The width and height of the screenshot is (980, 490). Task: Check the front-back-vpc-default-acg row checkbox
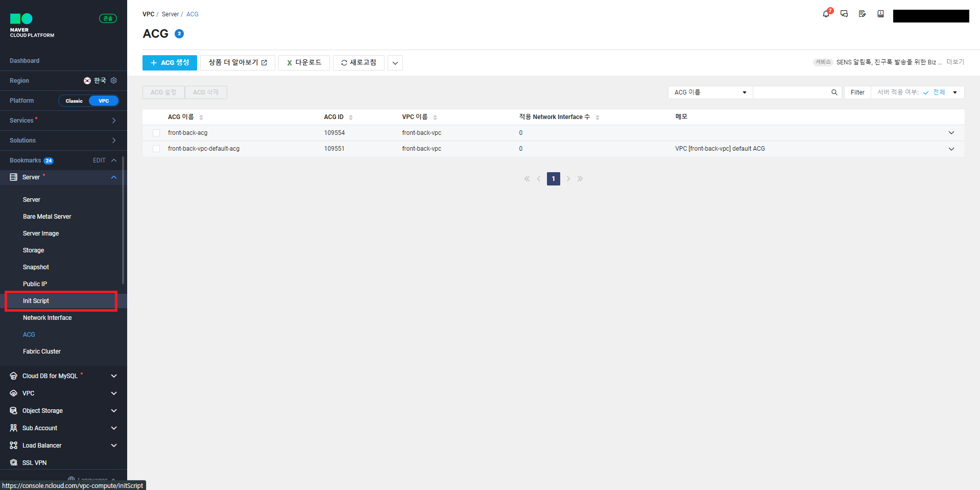click(x=156, y=149)
